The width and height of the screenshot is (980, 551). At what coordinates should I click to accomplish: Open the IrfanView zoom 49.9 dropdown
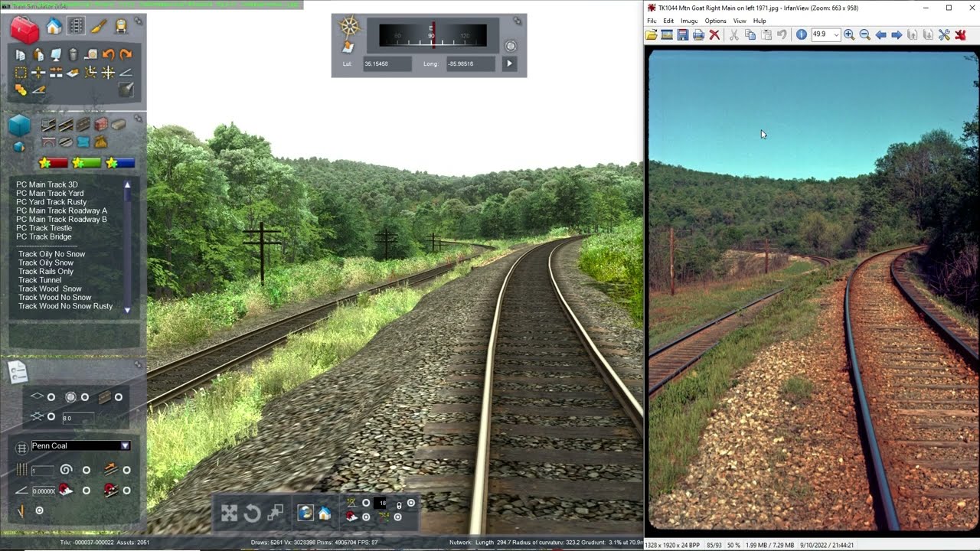835,34
